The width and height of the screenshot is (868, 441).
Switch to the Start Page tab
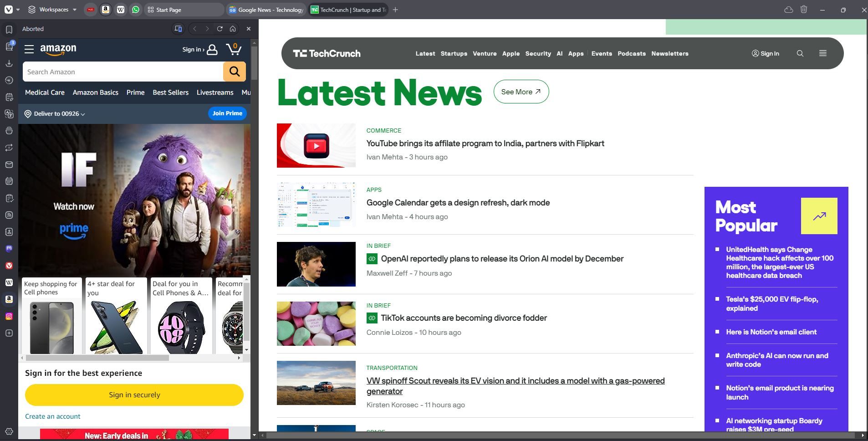[x=184, y=10]
